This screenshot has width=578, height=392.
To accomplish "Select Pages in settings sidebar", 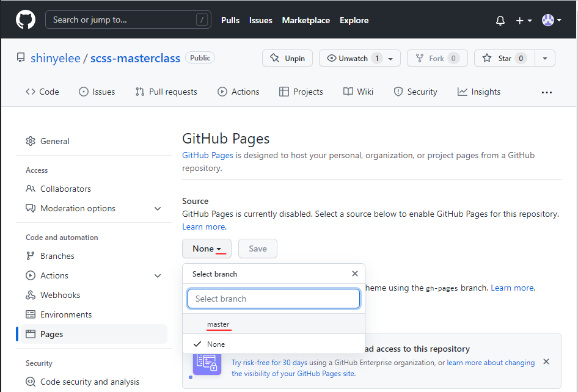I will click(94, 334).
